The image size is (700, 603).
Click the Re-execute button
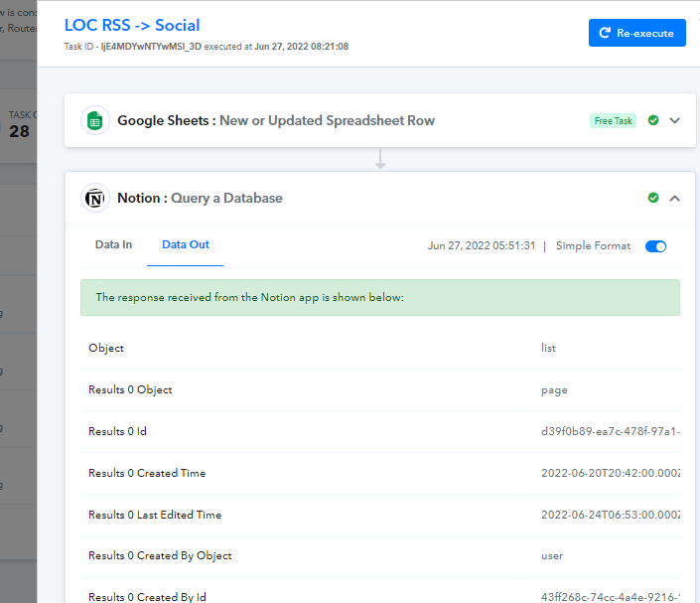[636, 33]
